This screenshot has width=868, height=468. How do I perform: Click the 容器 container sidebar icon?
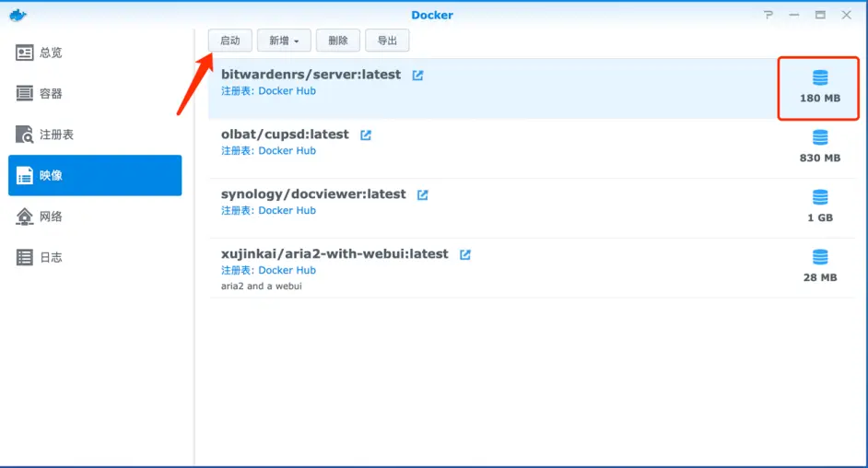coord(24,93)
